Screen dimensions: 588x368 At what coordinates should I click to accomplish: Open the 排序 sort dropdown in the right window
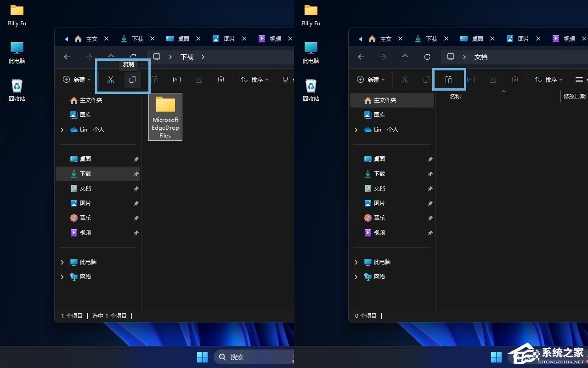[x=548, y=80]
